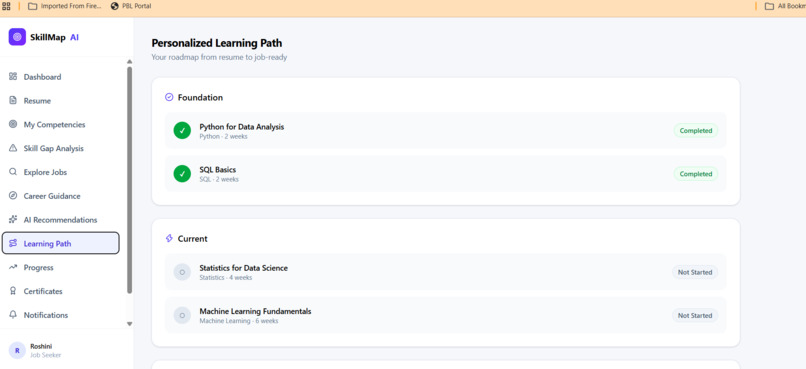The width and height of the screenshot is (806, 369).
Task: Open the Statistics for Data Science title
Action: click(244, 268)
